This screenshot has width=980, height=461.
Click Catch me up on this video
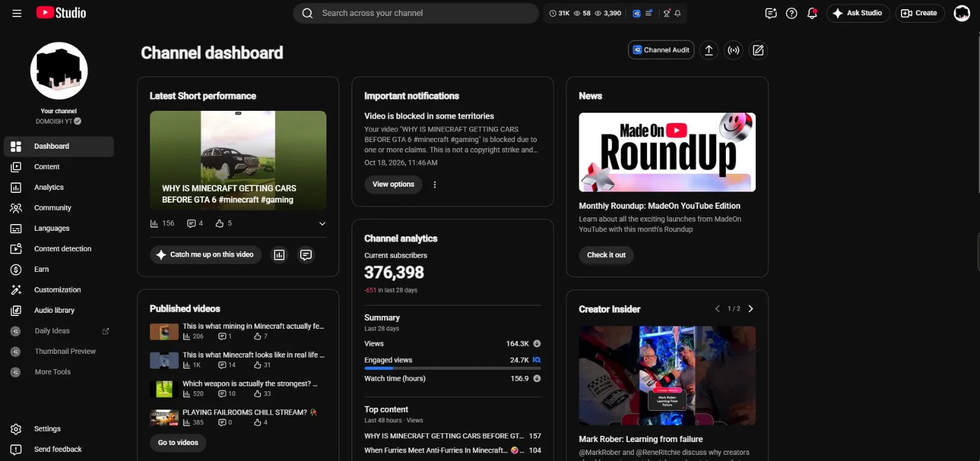click(x=206, y=255)
